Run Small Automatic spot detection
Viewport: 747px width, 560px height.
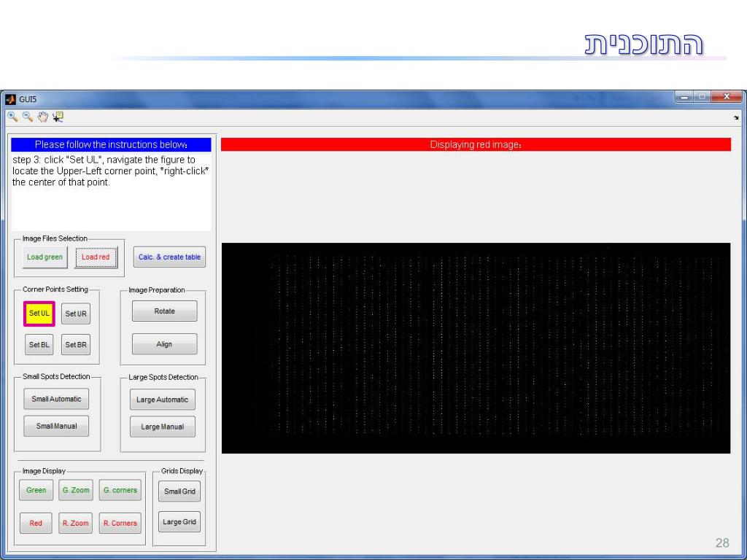coord(56,399)
